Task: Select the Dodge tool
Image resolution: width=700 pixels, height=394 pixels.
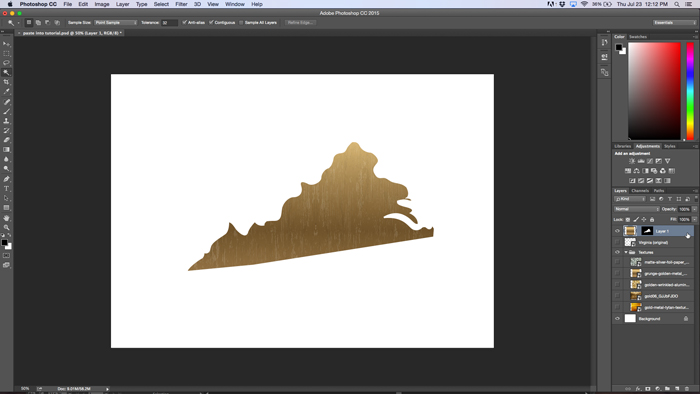Action: click(x=6, y=169)
